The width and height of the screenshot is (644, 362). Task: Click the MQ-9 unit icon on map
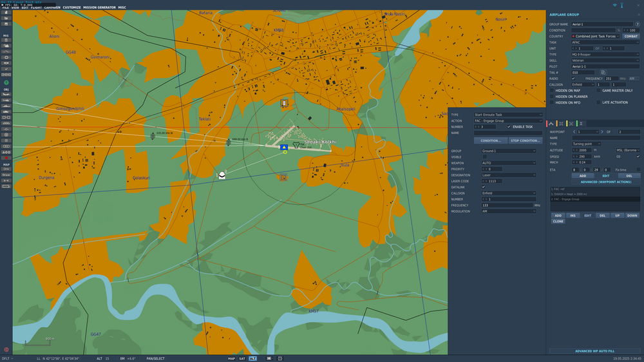(x=222, y=175)
